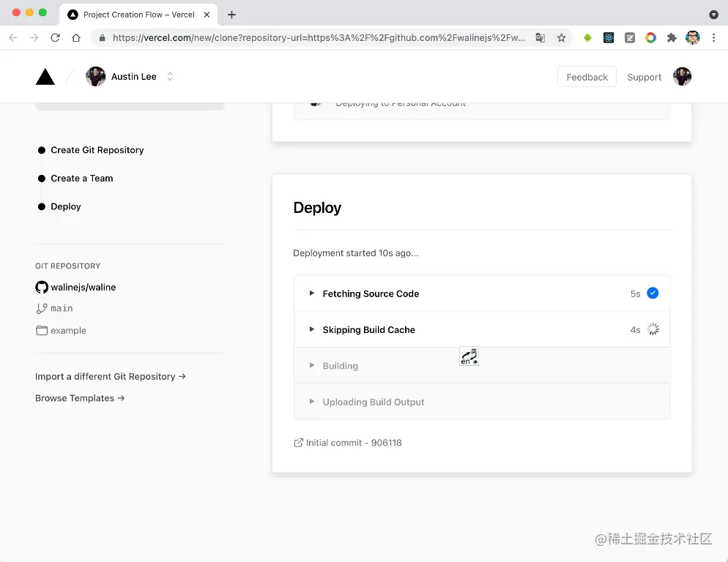Click the browser forward arrow
The width and height of the screenshot is (728, 562).
34,37
